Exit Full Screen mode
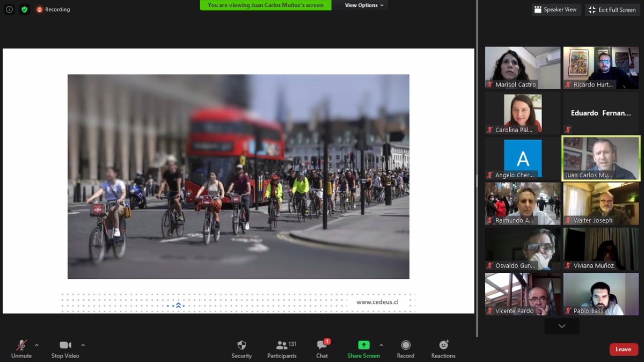Screen dimensions: 644x362 point(613,10)
